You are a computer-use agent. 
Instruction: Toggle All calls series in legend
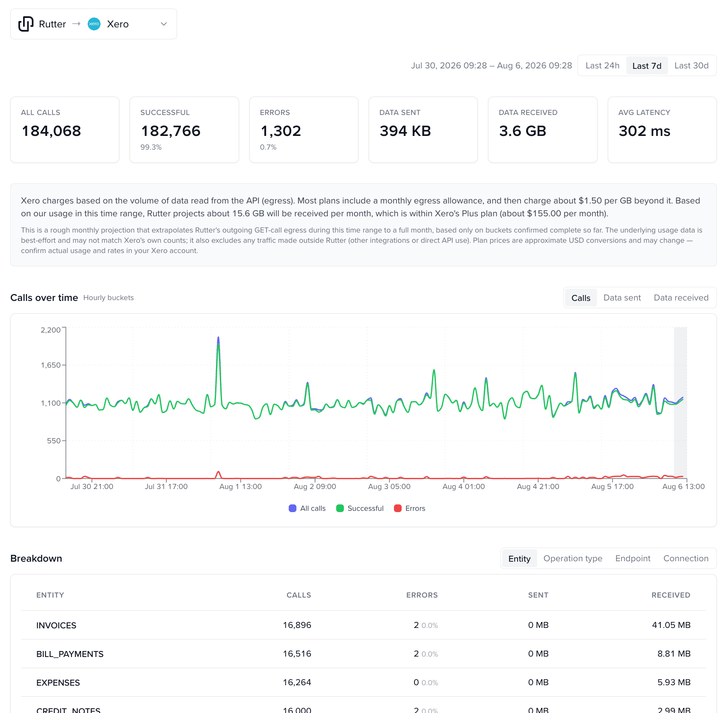point(307,508)
